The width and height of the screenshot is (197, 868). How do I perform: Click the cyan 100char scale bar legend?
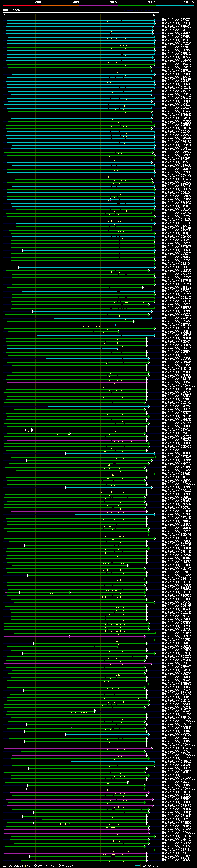click(138, 866)
